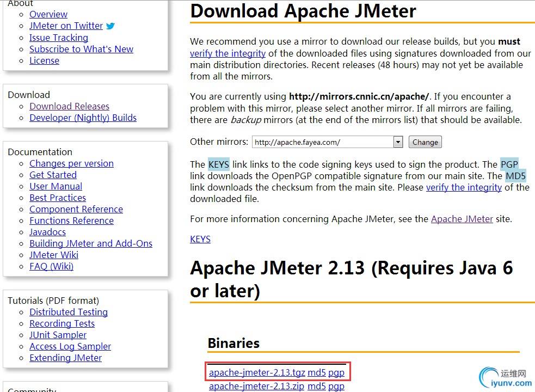Open the FAQ (Wiki) link
This screenshot has width=535, height=392.
coord(51,266)
